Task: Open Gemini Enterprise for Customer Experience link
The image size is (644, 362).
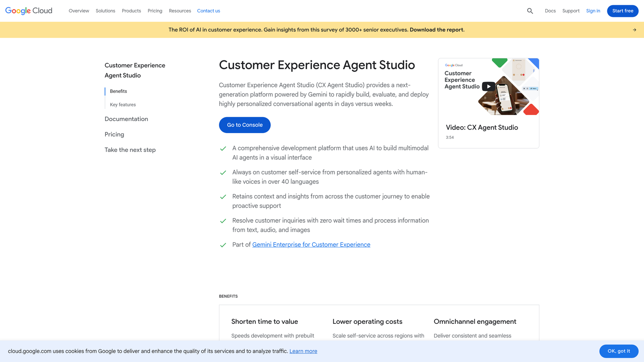Action: [311, 245]
